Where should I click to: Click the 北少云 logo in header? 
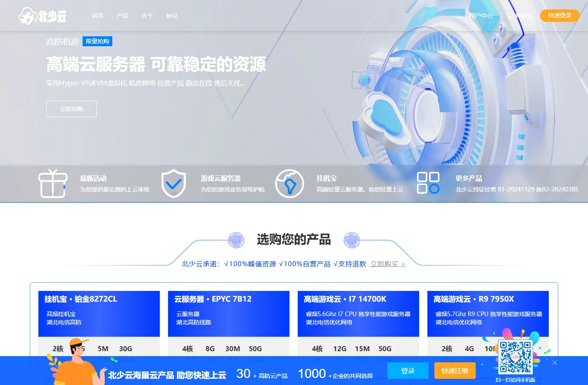42,16
